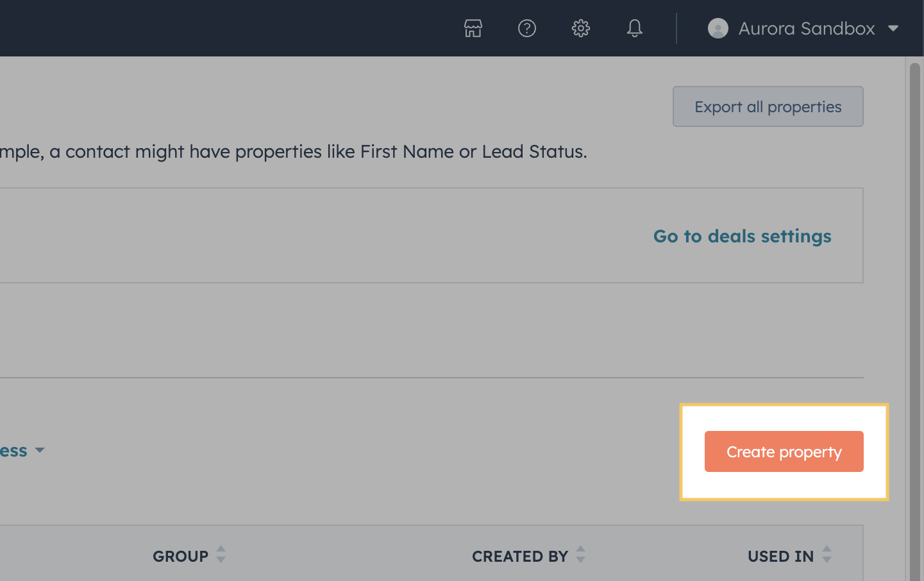
Task: Click the ascending arrow above GROUP sort
Action: pos(221,549)
